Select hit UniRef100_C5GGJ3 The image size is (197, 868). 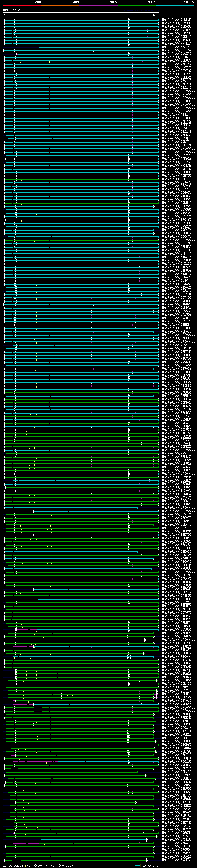coord(176,501)
